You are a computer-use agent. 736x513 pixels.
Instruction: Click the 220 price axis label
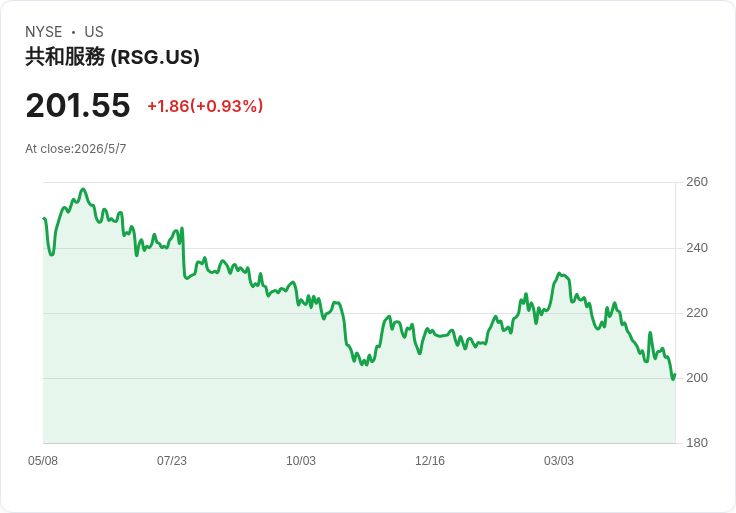(x=697, y=313)
